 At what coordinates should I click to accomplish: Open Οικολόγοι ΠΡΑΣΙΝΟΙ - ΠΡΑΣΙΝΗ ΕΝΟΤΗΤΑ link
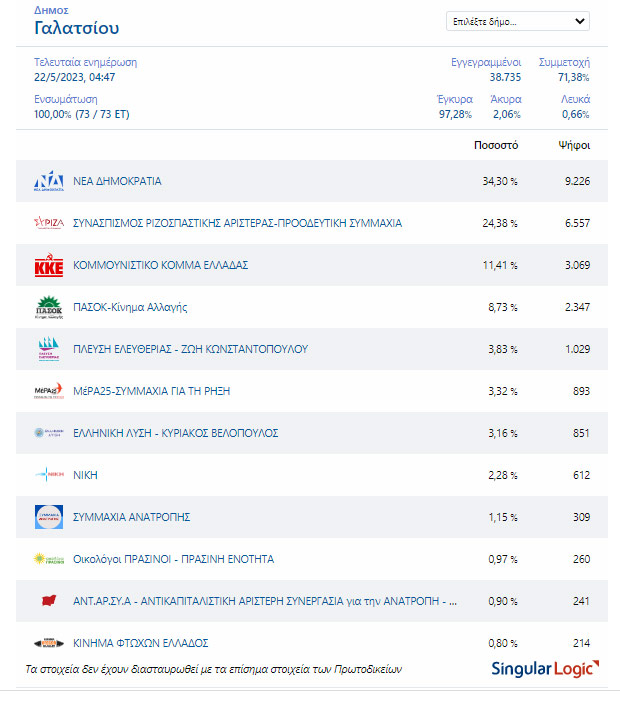pos(174,559)
